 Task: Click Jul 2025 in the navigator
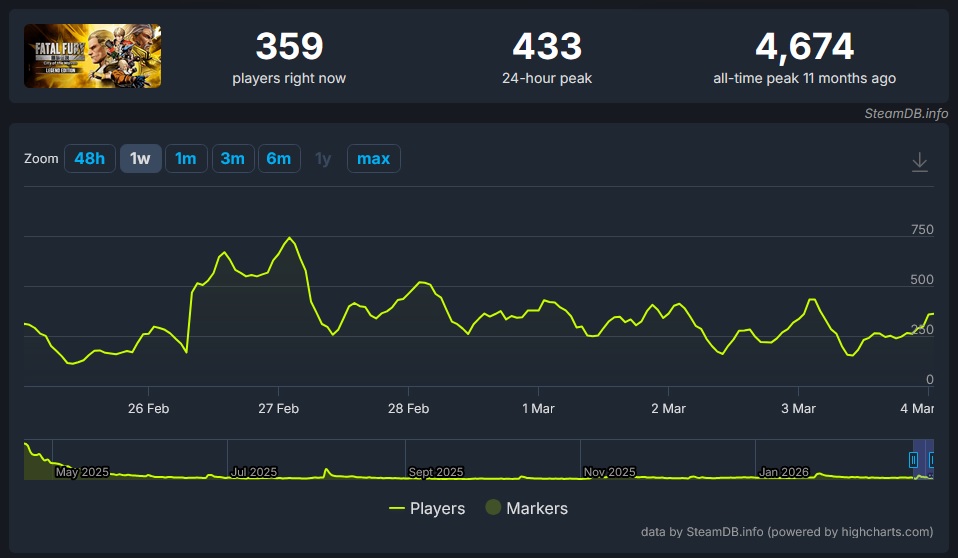[x=254, y=472]
